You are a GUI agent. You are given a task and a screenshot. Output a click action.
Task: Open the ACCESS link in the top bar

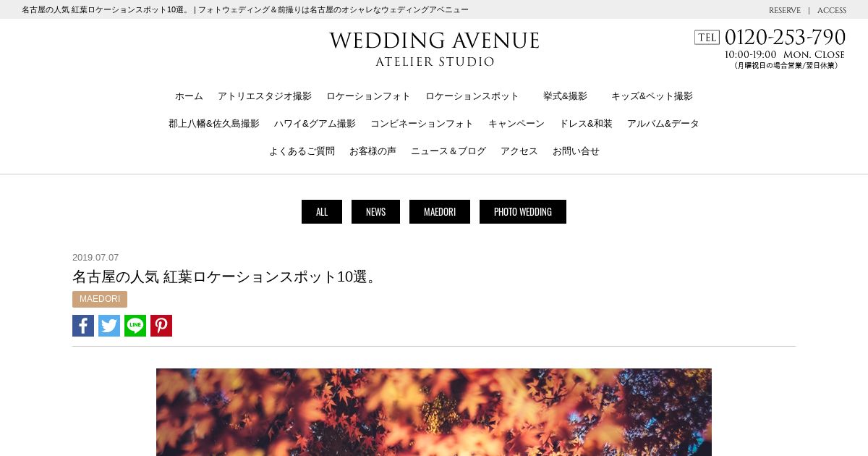click(x=832, y=10)
